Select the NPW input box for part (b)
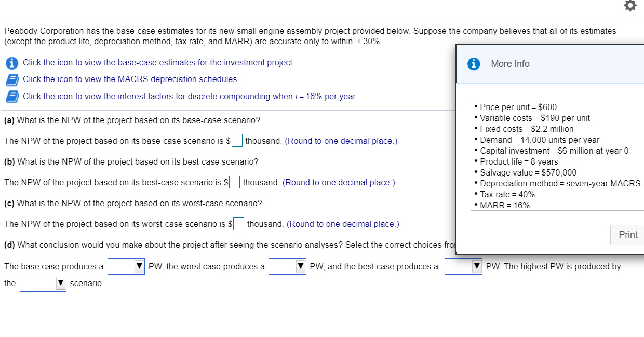This screenshot has width=644, height=337. tap(234, 182)
